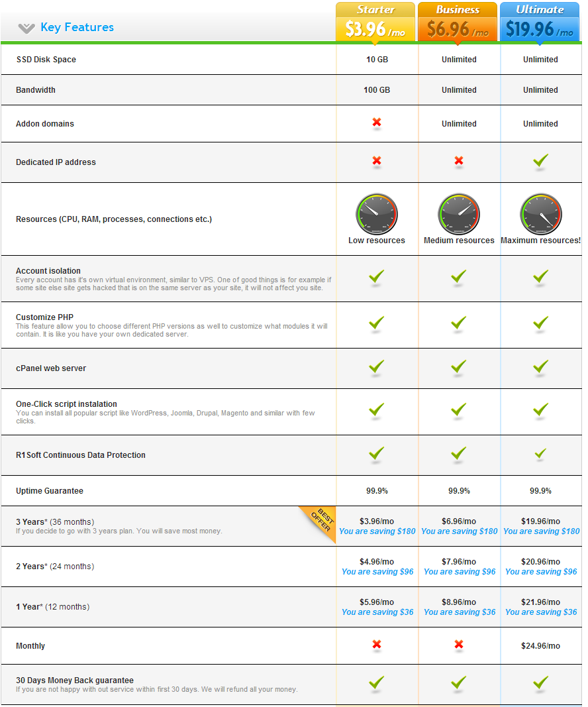Screen dimensions: 588x707
Task: Click the red X for Business Dedicated IP
Action: [459, 161]
